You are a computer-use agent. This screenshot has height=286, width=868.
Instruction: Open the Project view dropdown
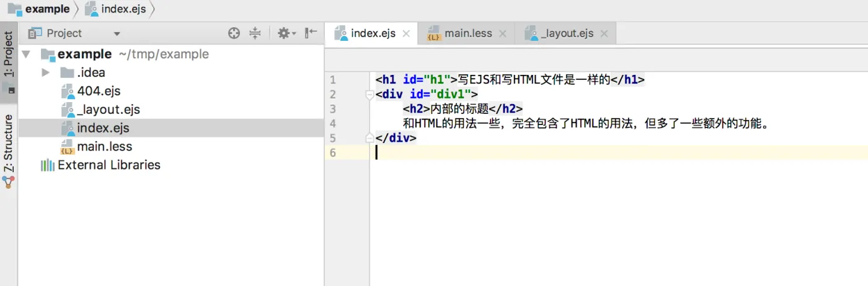pos(117,34)
